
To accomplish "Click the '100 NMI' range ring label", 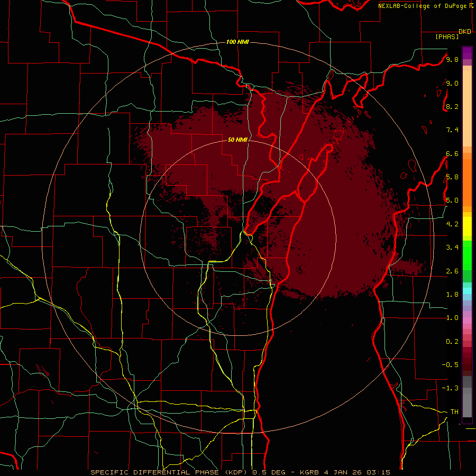I will [237, 42].
